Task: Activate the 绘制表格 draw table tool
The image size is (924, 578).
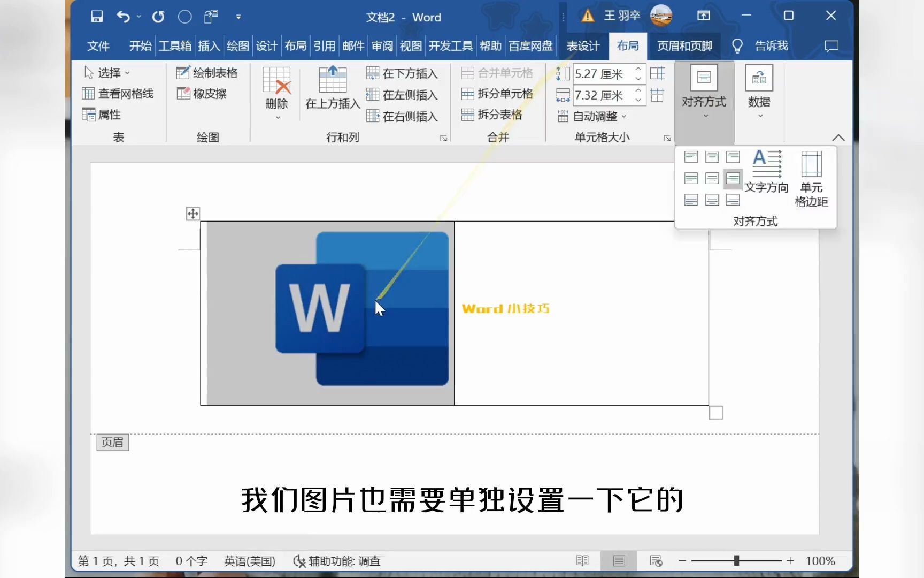Action: (x=207, y=73)
